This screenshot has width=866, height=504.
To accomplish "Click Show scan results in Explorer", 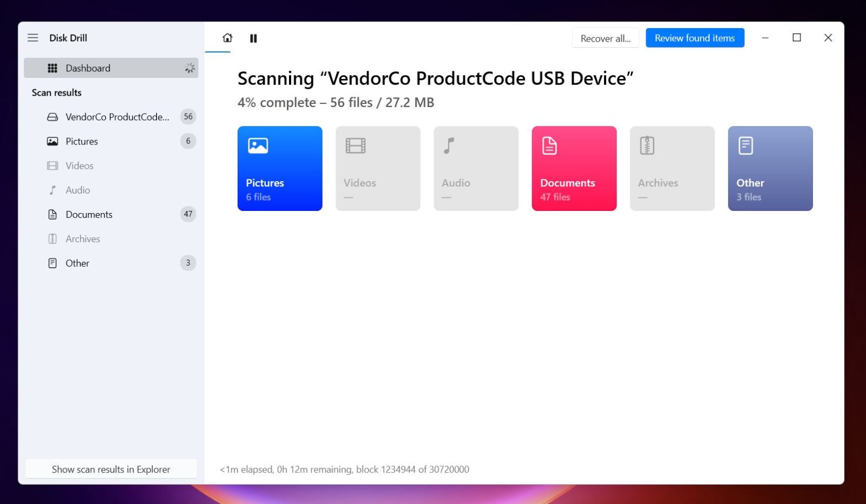I will click(110, 469).
